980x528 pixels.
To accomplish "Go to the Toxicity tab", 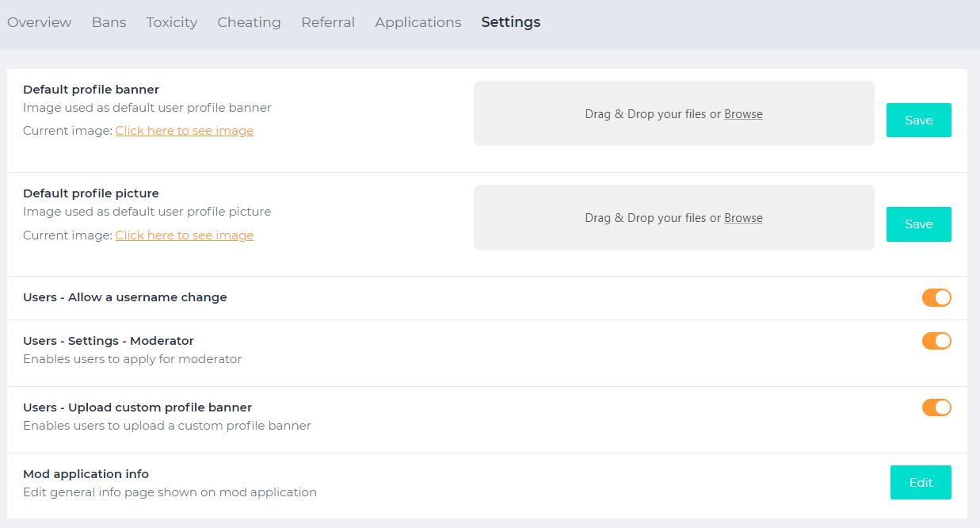I will click(171, 22).
